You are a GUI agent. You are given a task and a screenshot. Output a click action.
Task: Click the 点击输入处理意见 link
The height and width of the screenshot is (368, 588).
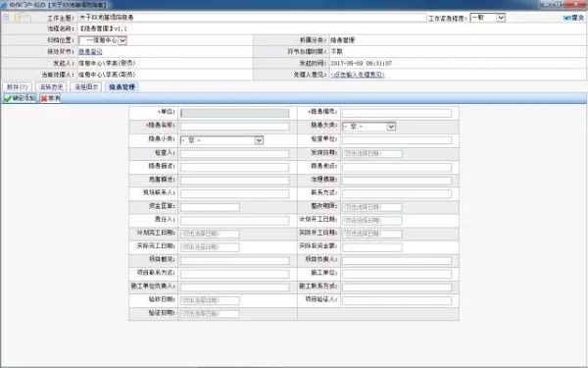(358, 75)
